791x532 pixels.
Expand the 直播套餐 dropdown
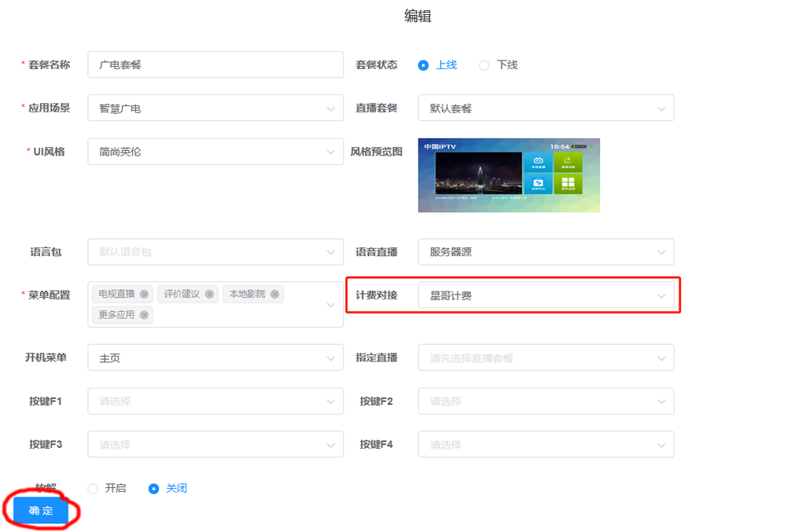(x=546, y=108)
